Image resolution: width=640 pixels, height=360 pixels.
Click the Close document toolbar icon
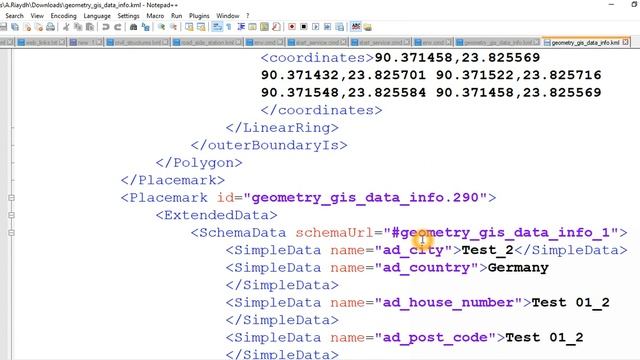coord(27,27)
